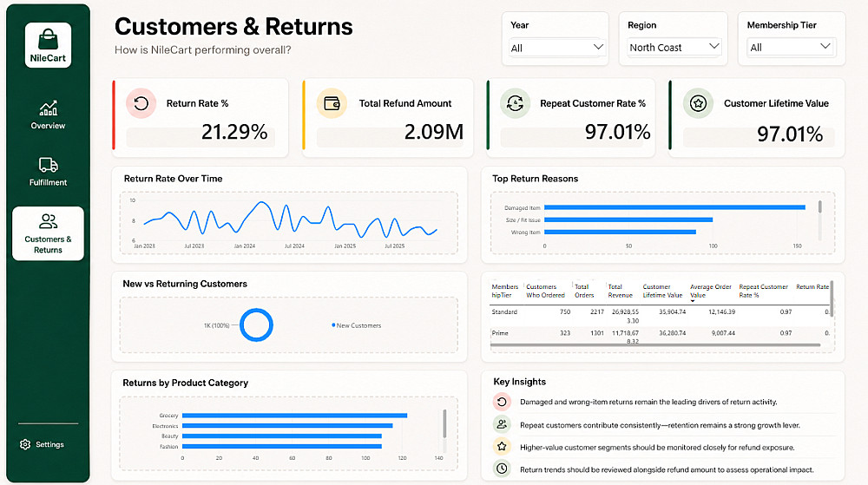Click the Customer Lifetime Value star icon
868x485 pixels.
click(698, 103)
